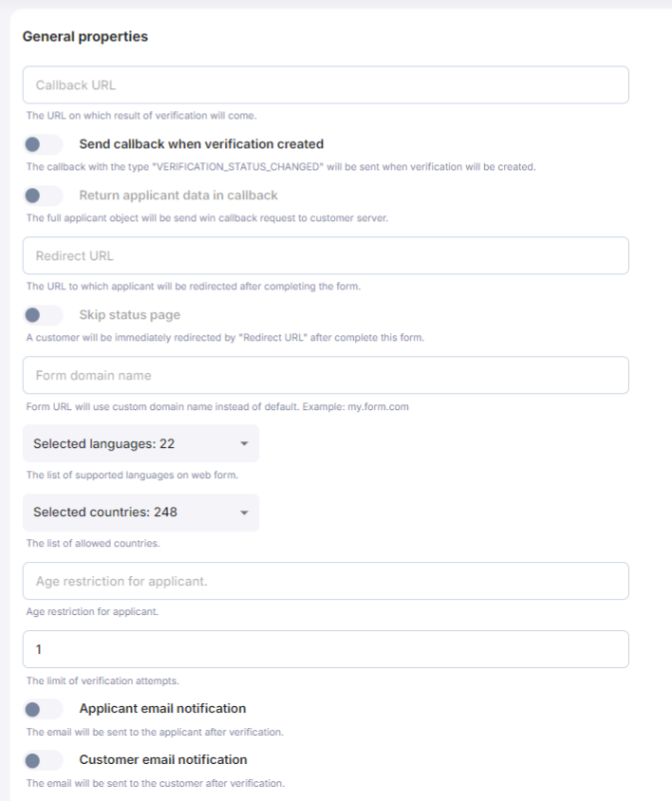Expand the Selected countries dropdown
The height and width of the screenshot is (801, 672).
click(x=140, y=512)
